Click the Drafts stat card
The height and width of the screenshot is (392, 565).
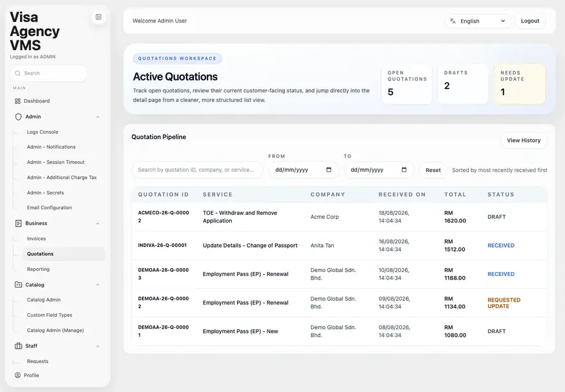pos(463,84)
